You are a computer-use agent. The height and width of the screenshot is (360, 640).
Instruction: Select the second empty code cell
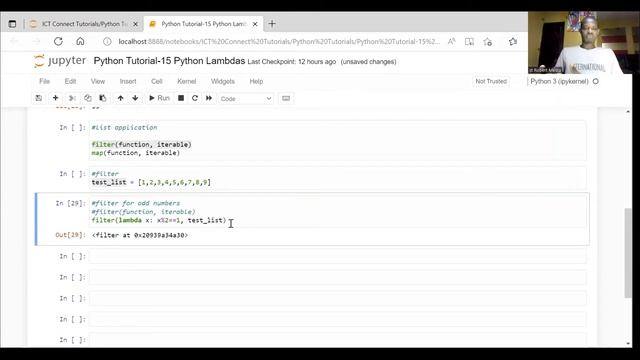tap(338, 278)
